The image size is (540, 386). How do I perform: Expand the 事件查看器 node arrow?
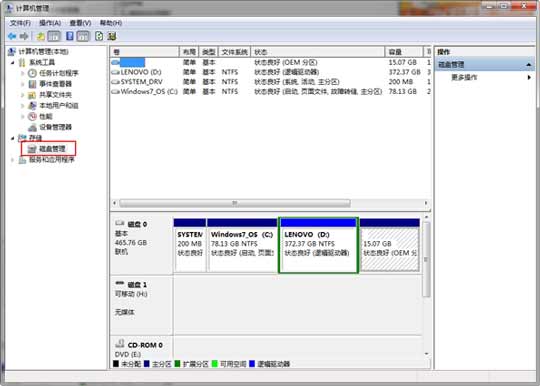click(23, 84)
